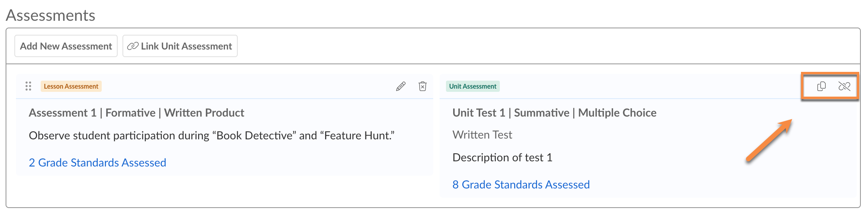Unlink Unit Test 1 using the broken-link icon
Screen dimensions: 868x218
844,86
